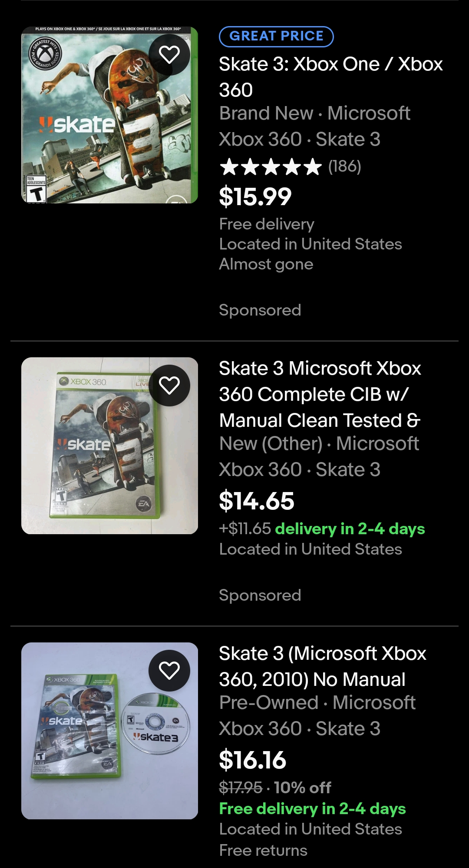The width and height of the screenshot is (469, 868).
Task: Click the five-star rating icons
Action: [271, 167]
